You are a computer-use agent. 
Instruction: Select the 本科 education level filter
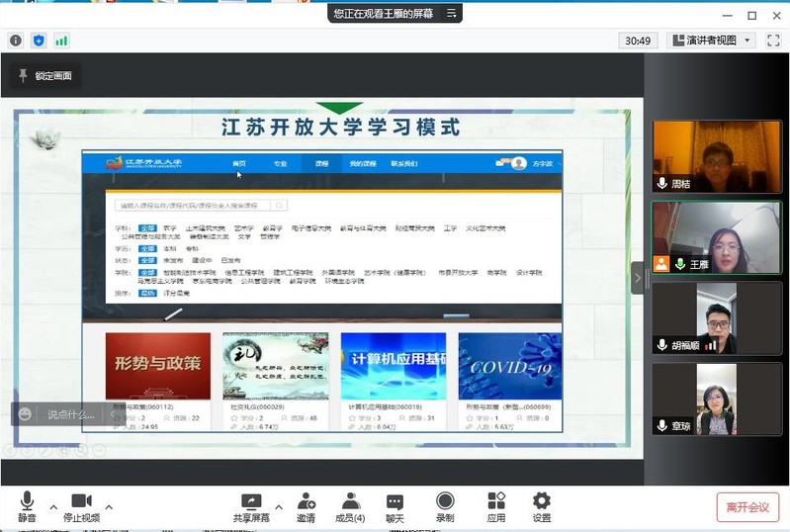tap(170, 249)
